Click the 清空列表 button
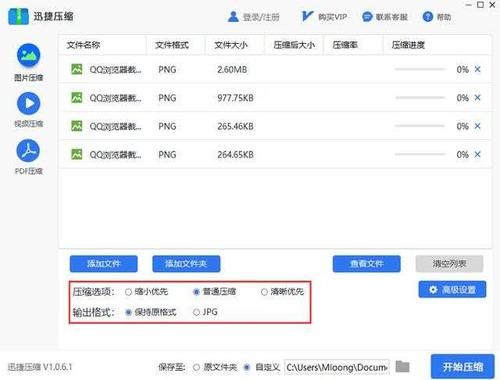 coord(449,264)
